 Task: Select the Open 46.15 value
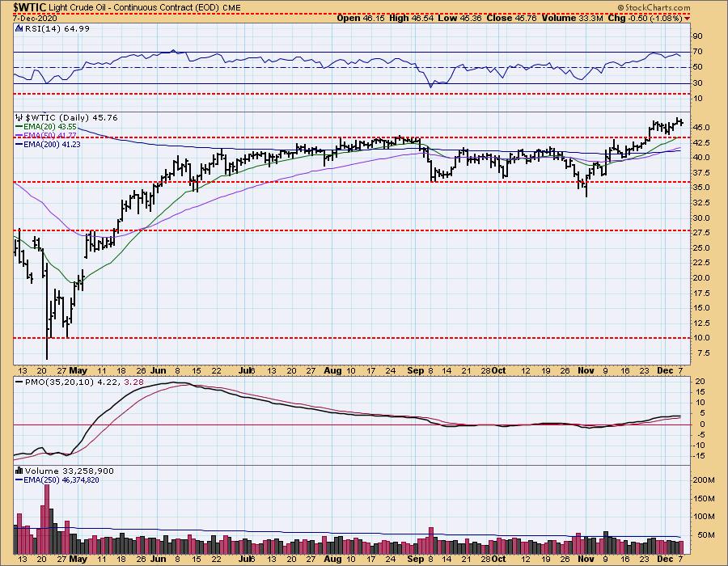pos(362,18)
